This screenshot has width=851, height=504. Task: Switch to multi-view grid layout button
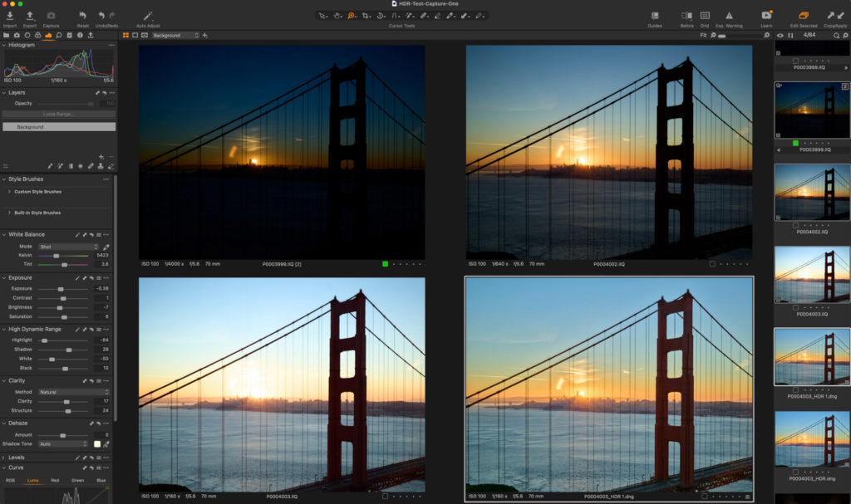tap(126, 35)
